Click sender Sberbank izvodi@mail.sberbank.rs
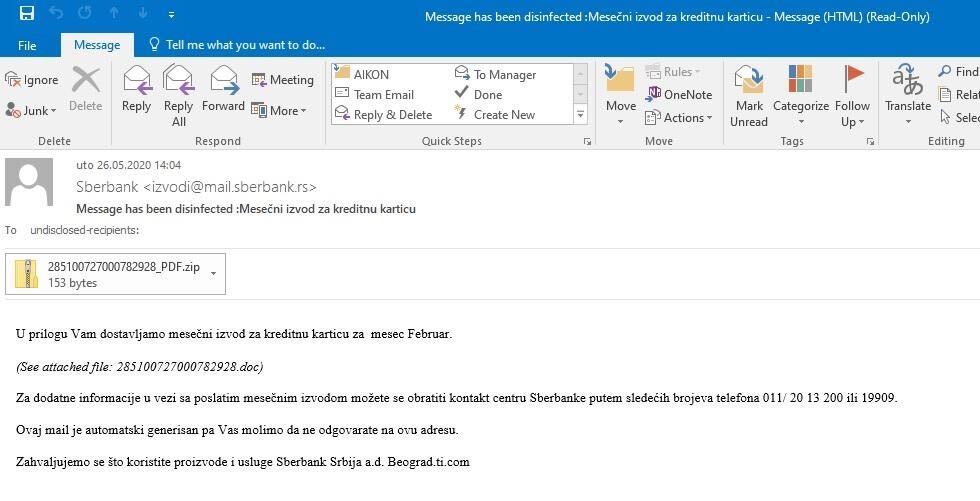Screen dimensions: 980x501 pyautogui.click(x=196, y=187)
